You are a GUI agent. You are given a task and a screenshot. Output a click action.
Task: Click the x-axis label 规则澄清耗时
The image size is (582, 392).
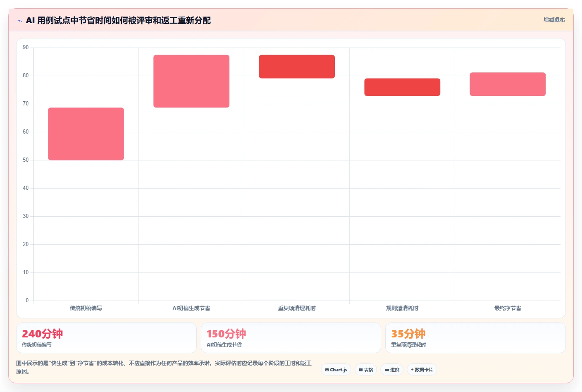pyautogui.click(x=402, y=308)
